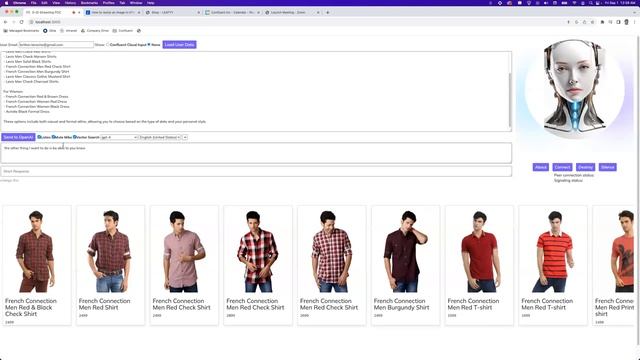
Task: Click the User Email input field
Action: (x=56, y=44)
